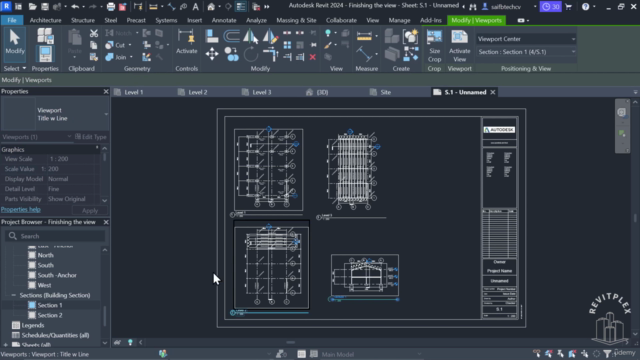Toggle Select Elements by Face in status bar
Viewport: 640px width, 360px height.
point(572,354)
